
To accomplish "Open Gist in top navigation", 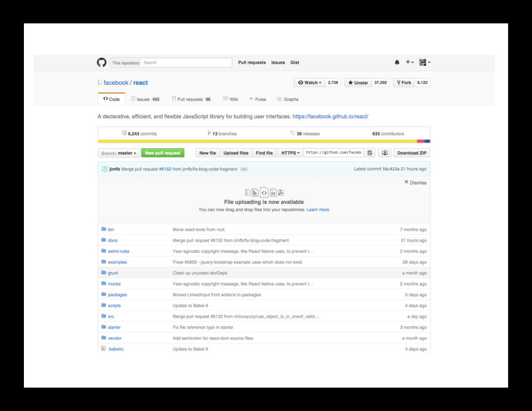I will click(x=295, y=62).
